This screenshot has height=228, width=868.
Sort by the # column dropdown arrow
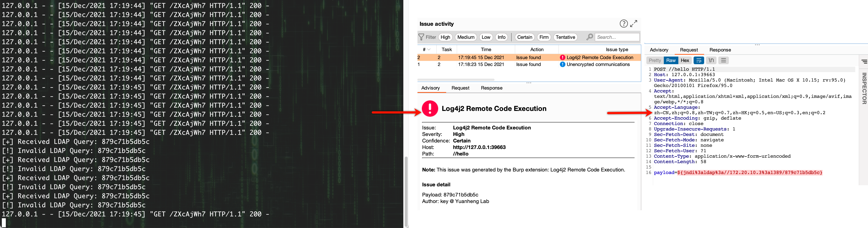[429, 49]
